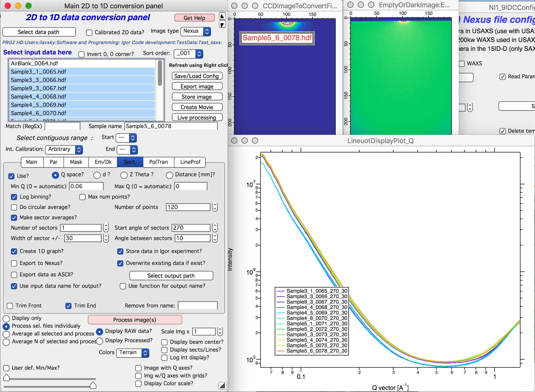This screenshot has height=392, width=535.
Task: Enable the Calibrated 2D data checkbox
Action: (89, 32)
